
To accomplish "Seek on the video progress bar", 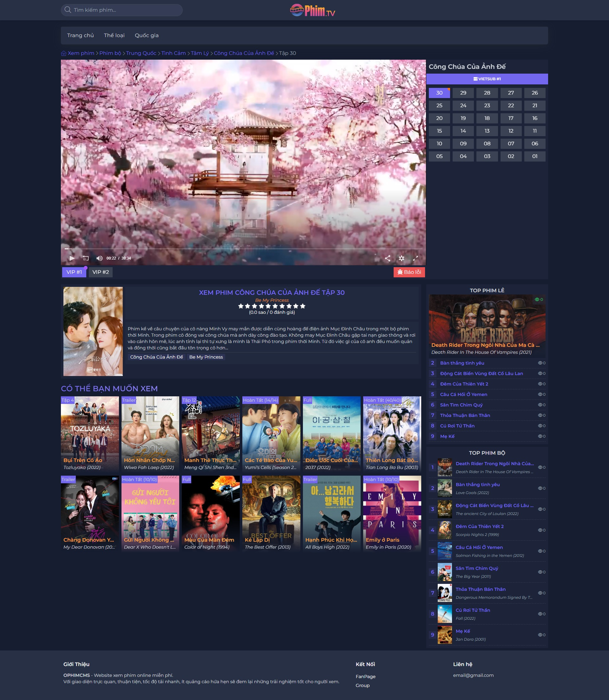I will 243,249.
